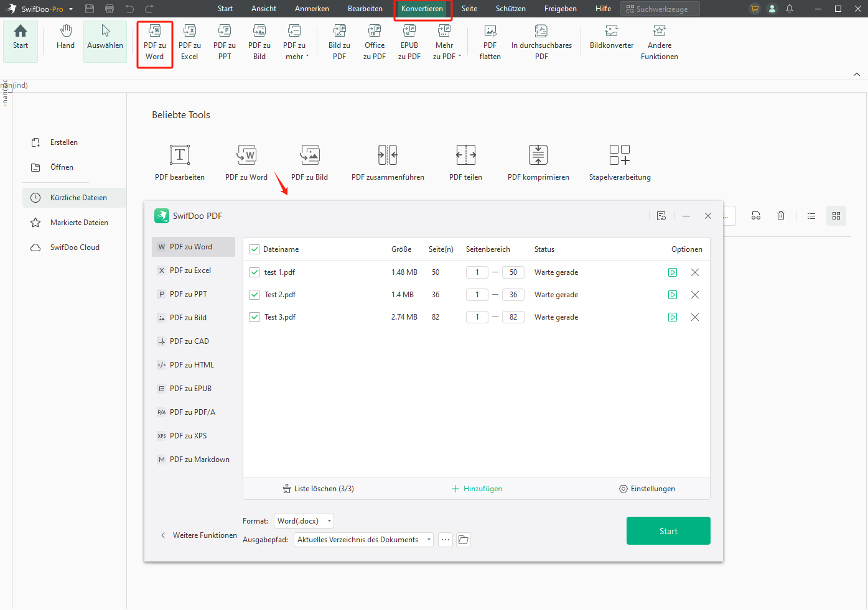
Task: Select the Hand tool
Action: click(x=65, y=37)
